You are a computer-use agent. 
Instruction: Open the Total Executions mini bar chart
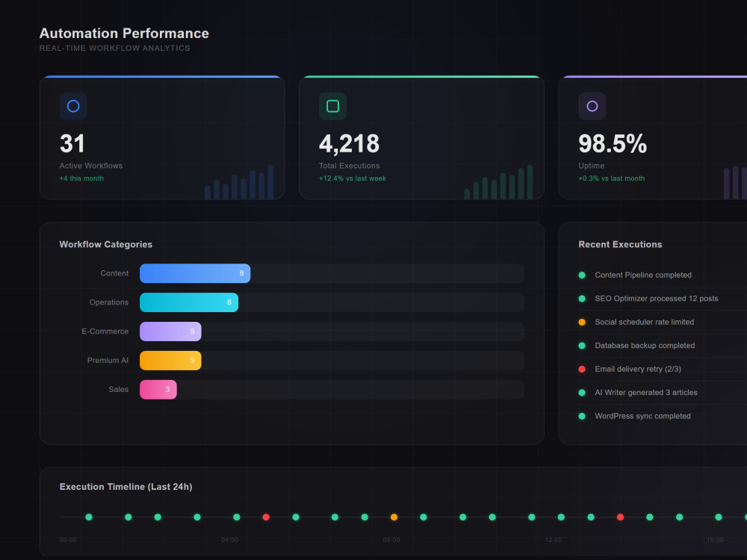coord(498,182)
